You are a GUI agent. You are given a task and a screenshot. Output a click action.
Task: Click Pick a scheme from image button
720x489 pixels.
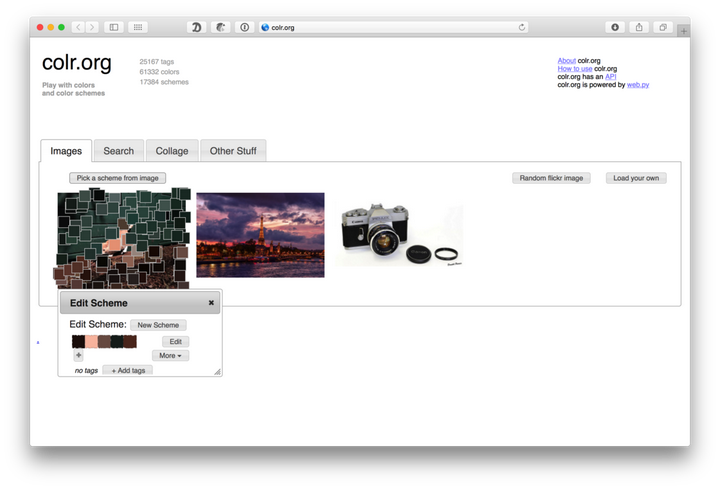pyautogui.click(x=118, y=178)
